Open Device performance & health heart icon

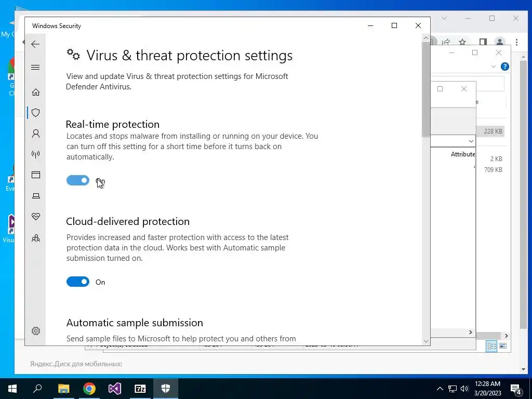[36, 217]
